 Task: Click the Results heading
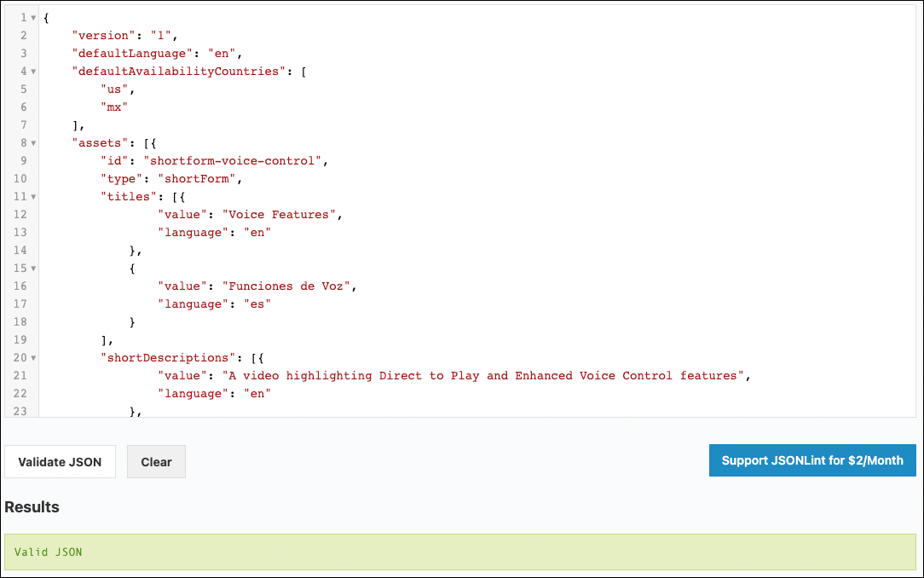pos(32,507)
